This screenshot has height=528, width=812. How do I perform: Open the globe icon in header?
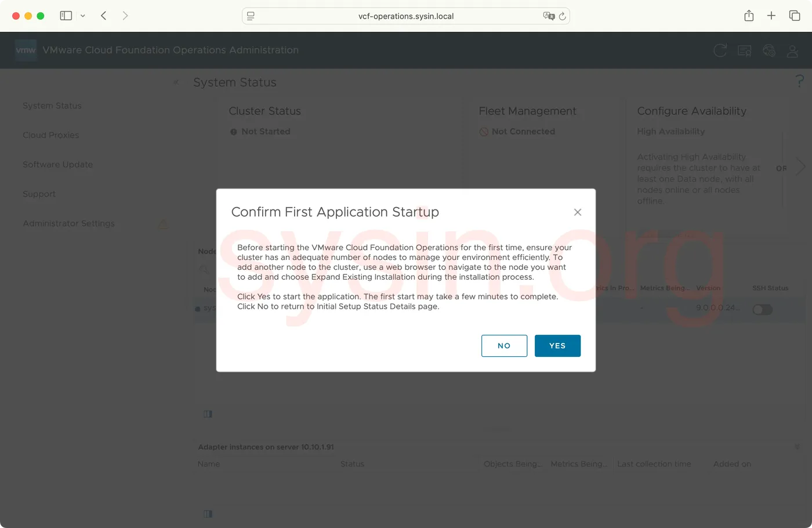(769, 51)
